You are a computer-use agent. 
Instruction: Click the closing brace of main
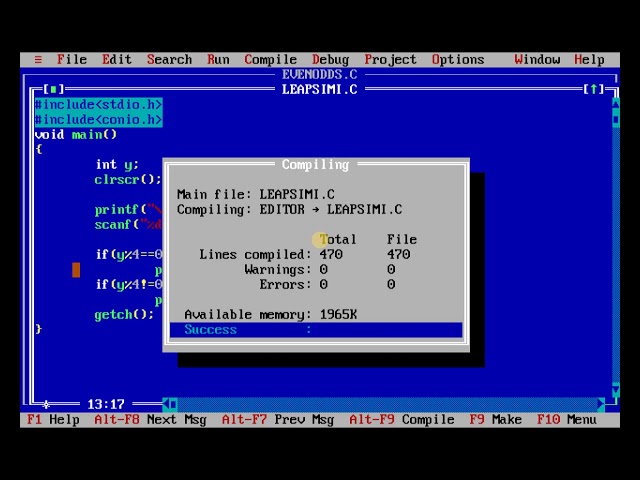click(x=39, y=329)
